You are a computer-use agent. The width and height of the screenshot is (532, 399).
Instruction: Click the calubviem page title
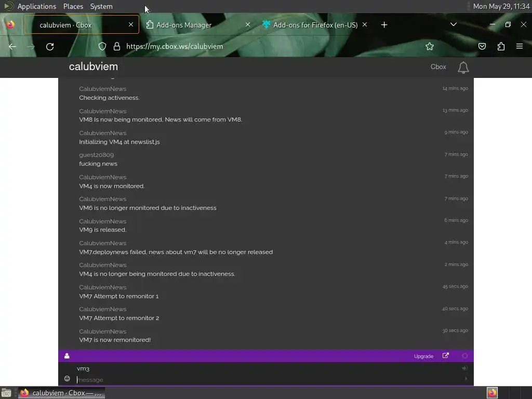pyautogui.click(x=94, y=66)
